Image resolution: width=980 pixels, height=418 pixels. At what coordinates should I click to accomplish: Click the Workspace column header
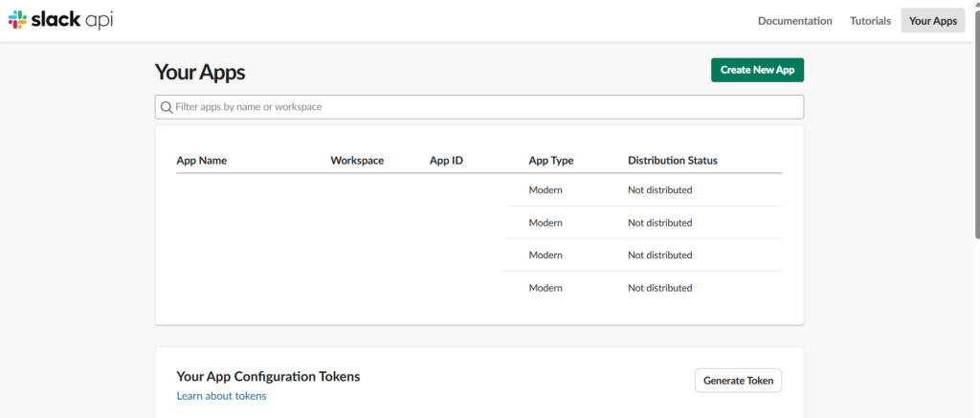(357, 161)
